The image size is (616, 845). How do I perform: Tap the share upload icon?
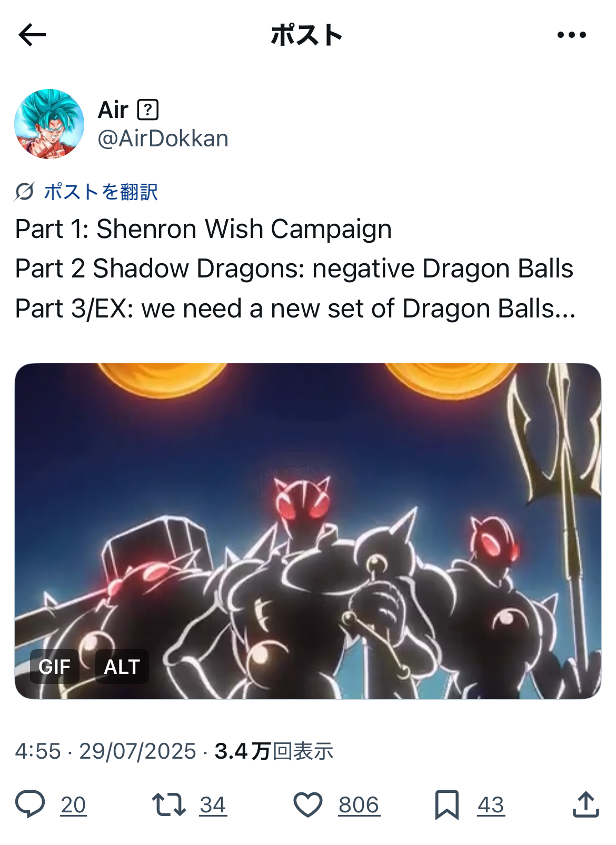(x=586, y=804)
